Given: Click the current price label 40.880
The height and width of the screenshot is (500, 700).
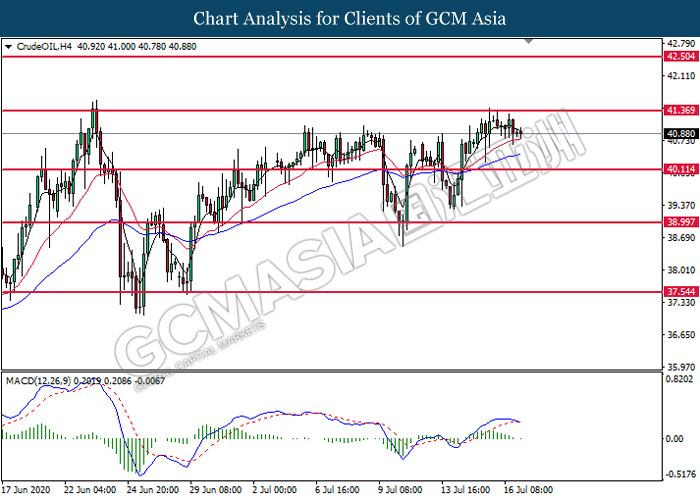Looking at the screenshot, I should [680, 133].
